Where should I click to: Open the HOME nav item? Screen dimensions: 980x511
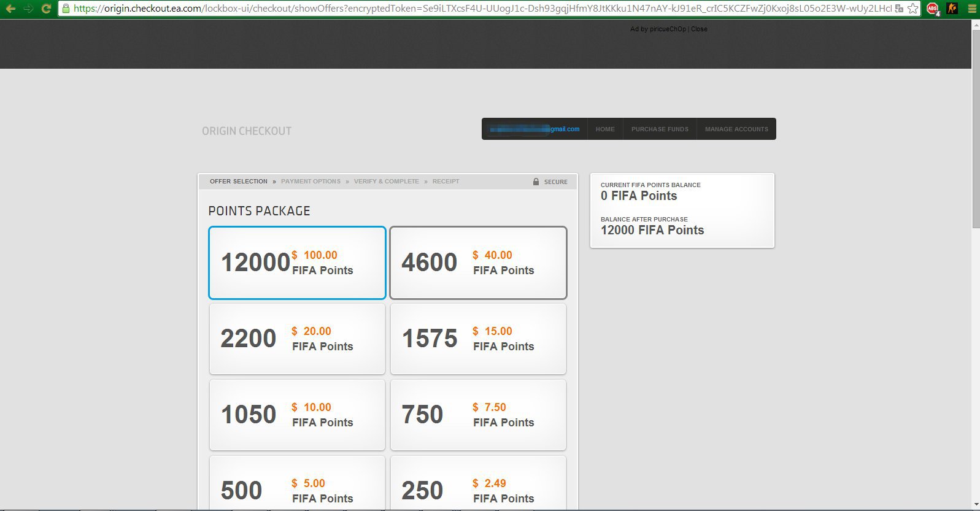point(605,129)
